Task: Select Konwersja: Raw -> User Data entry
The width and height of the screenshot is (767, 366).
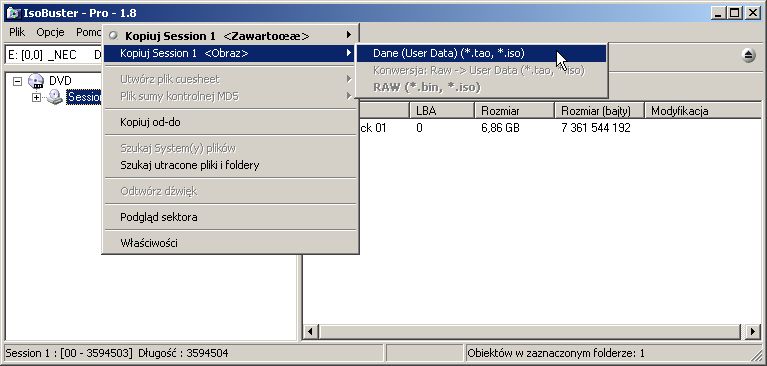Action: 482,70
